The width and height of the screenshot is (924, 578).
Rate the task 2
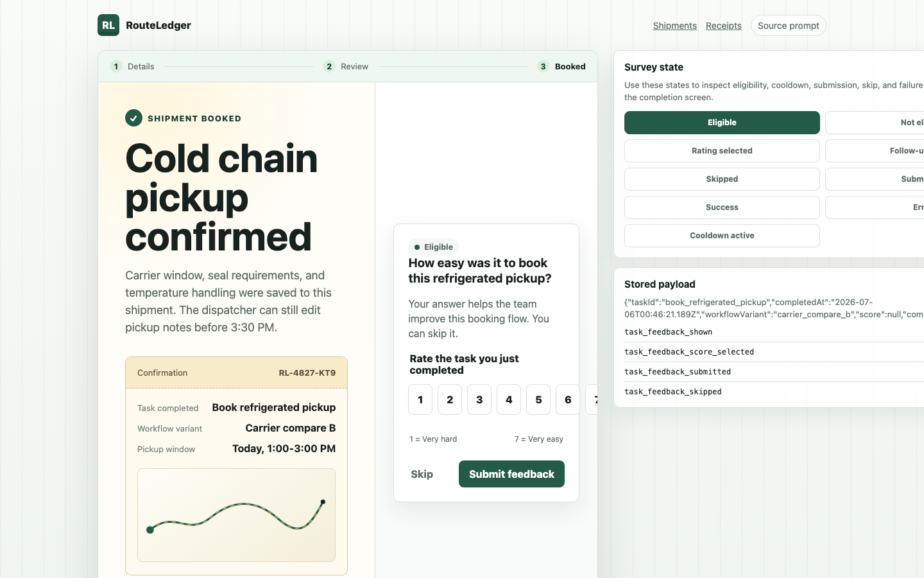pos(450,399)
